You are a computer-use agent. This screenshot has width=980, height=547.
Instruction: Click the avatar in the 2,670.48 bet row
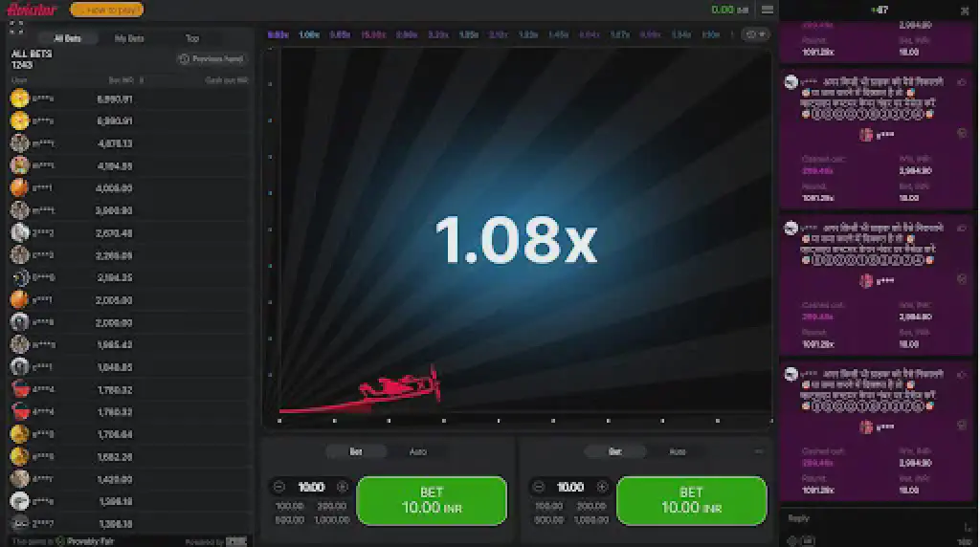pos(19,233)
